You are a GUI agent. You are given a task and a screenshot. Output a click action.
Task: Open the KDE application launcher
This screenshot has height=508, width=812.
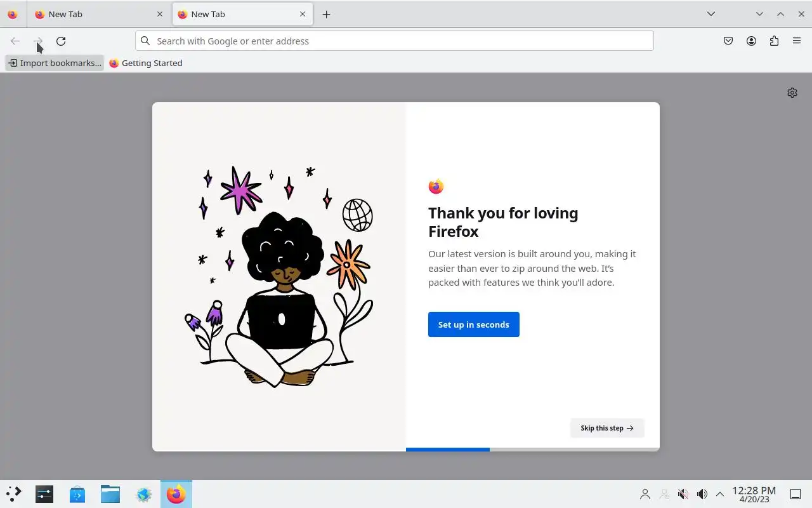13,494
